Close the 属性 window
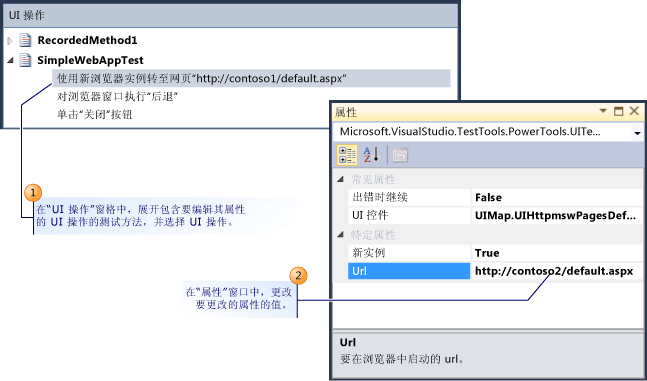Screen dimensions: 647x381 634,111
